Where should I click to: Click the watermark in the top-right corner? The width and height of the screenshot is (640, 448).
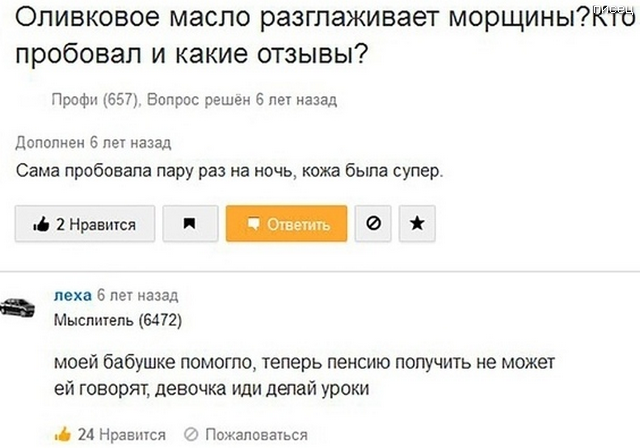pyautogui.click(x=621, y=7)
